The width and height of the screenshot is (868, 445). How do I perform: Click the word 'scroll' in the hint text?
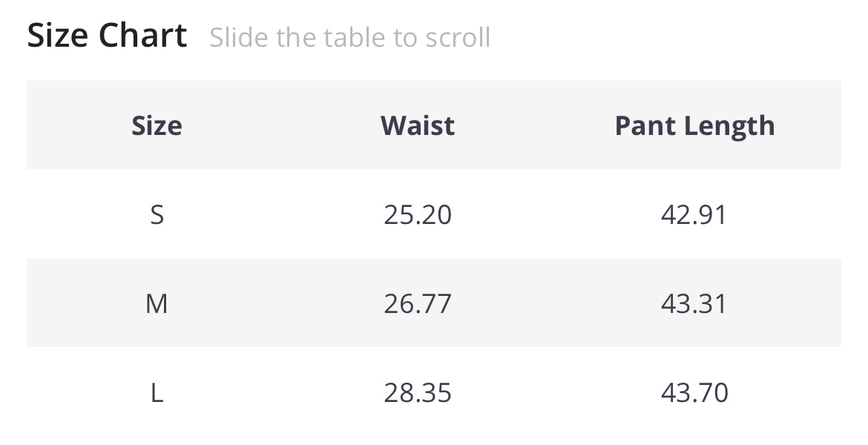pyautogui.click(x=454, y=37)
